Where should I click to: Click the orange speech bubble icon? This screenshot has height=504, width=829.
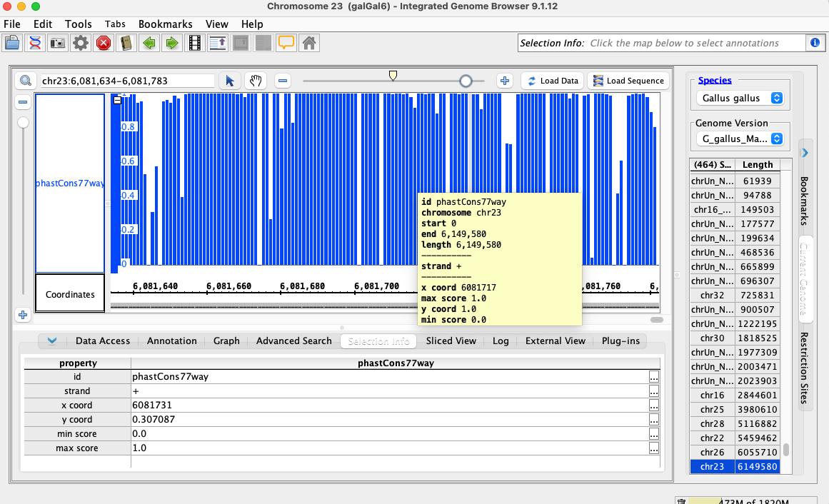(286, 43)
